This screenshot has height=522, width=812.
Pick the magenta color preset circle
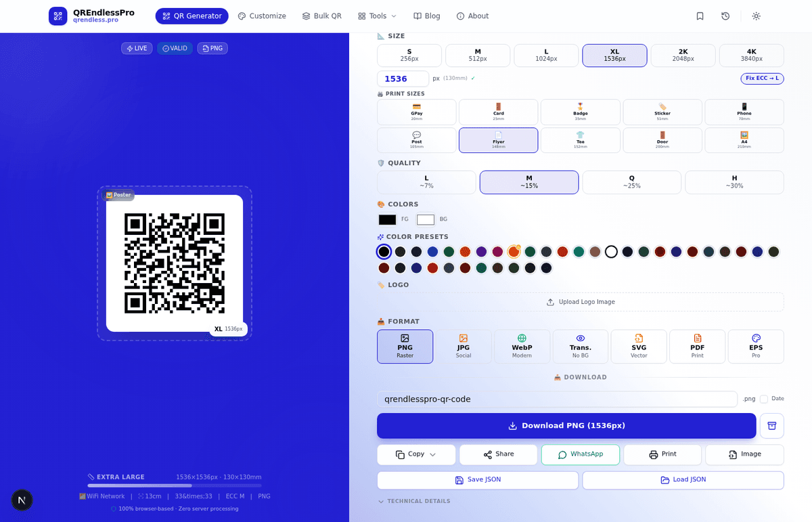[x=497, y=252]
